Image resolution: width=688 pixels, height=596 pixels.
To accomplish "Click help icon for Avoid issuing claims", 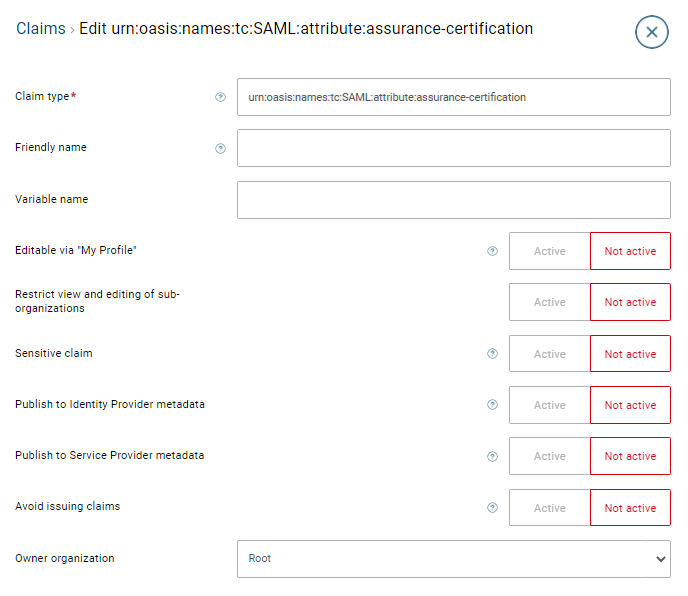I will tap(492, 508).
